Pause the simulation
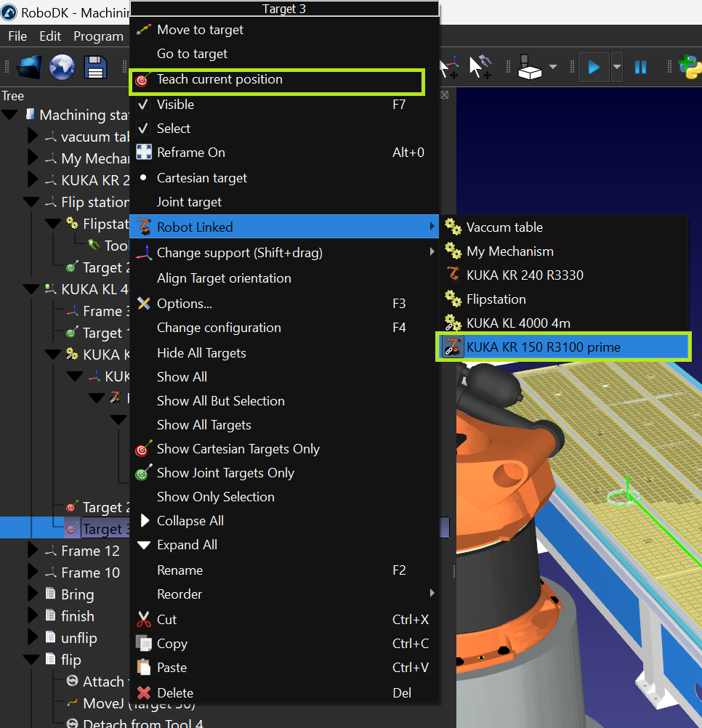 click(x=640, y=67)
